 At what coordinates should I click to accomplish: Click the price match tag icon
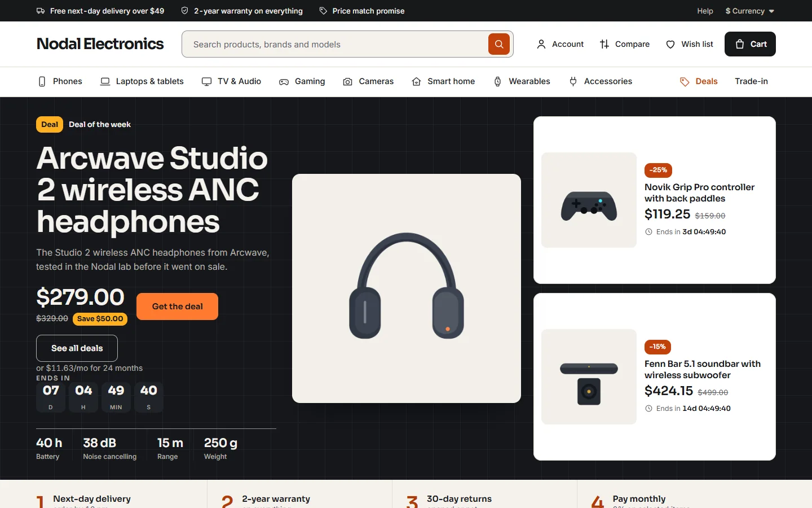click(323, 11)
